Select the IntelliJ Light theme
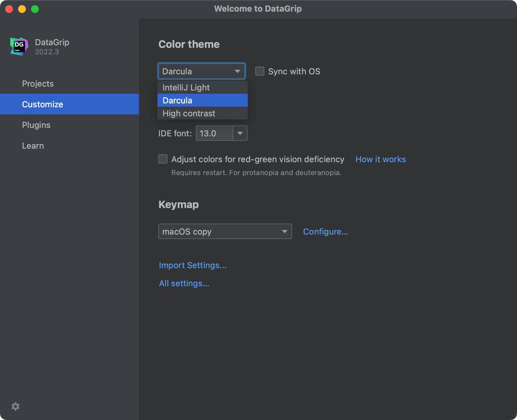Screen dimensions: 517x420 point(186,87)
